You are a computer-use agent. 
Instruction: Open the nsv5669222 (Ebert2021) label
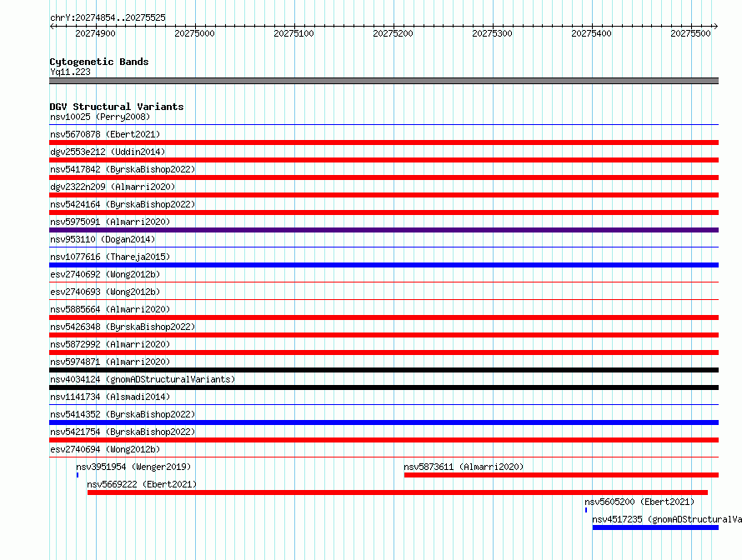pyautogui.click(x=142, y=484)
